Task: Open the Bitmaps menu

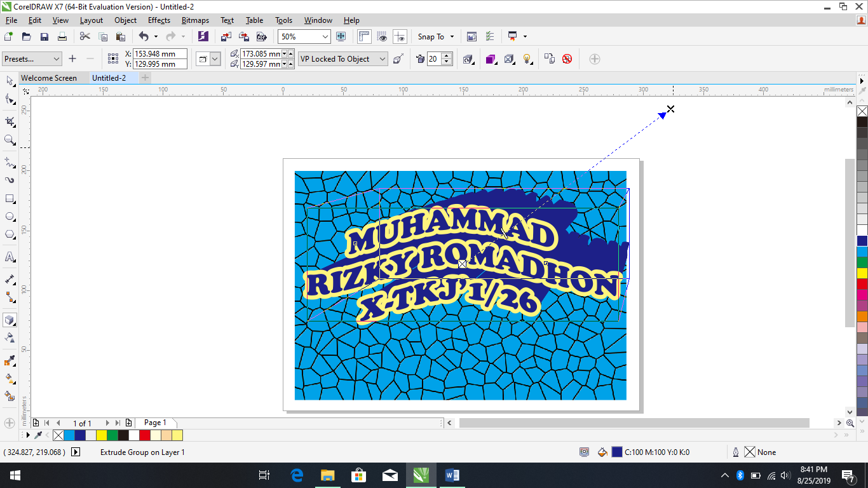Action: 195,20
